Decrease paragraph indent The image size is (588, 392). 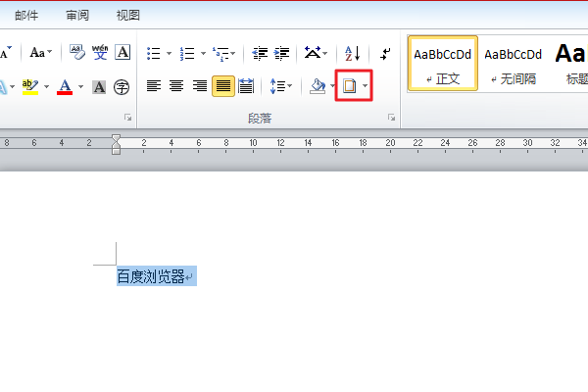[x=260, y=53]
